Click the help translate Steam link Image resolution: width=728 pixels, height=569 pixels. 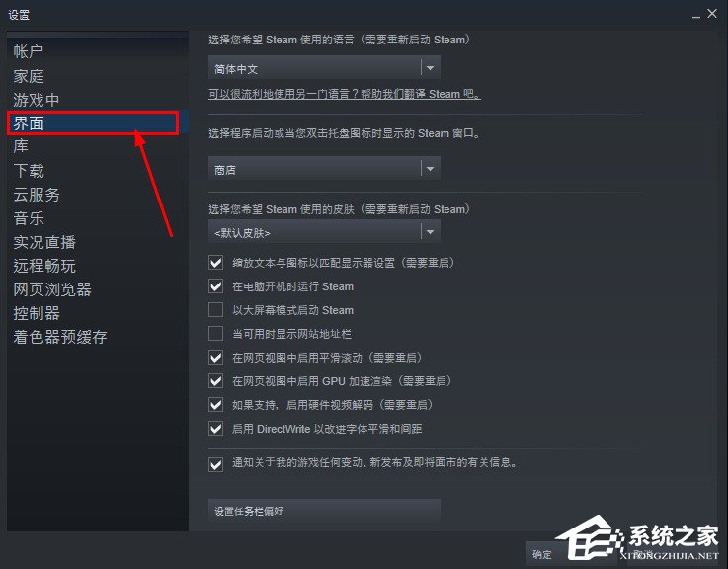pos(345,94)
